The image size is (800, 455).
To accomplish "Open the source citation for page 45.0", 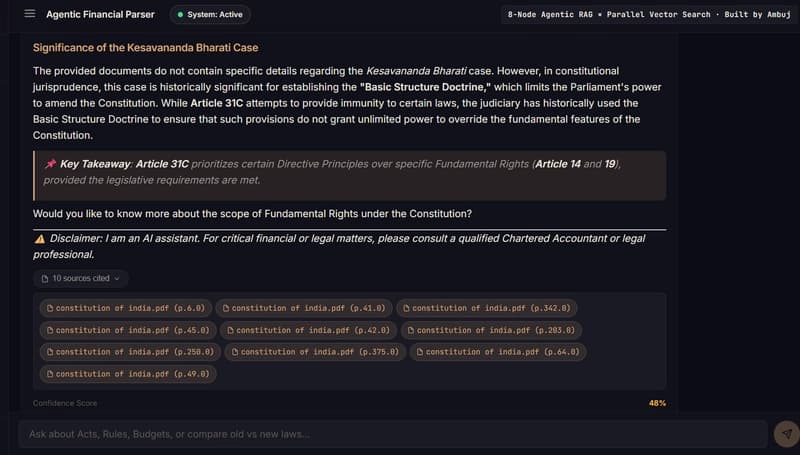I will pyautogui.click(x=128, y=330).
